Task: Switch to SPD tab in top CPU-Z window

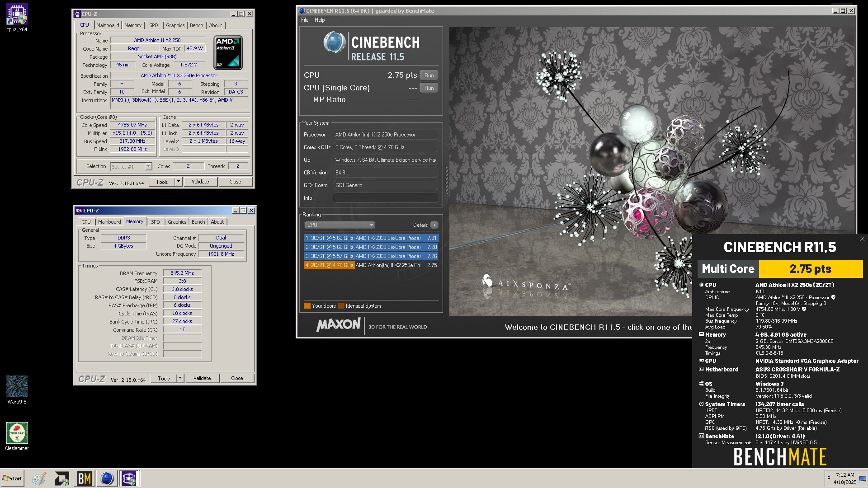Action: click(x=154, y=25)
